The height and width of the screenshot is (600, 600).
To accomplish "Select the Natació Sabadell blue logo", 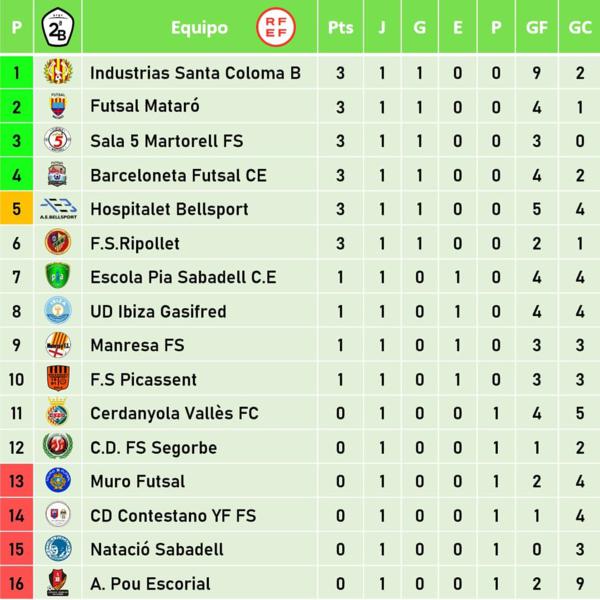I will click(58, 548).
